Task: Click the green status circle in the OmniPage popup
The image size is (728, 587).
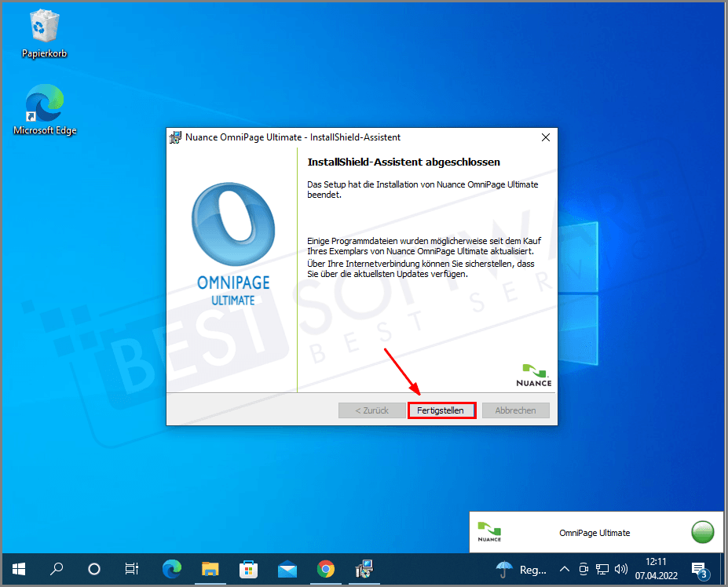Action: (x=702, y=532)
